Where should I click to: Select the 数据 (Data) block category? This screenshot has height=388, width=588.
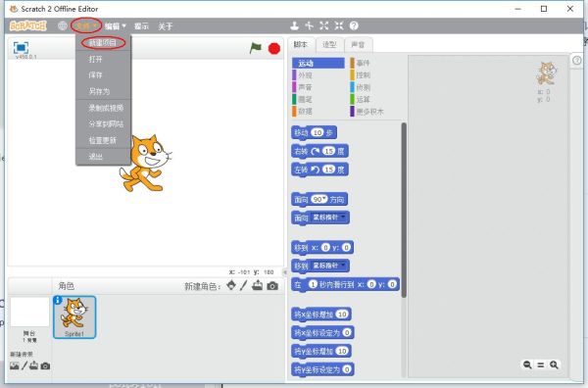pyautogui.click(x=318, y=112)
